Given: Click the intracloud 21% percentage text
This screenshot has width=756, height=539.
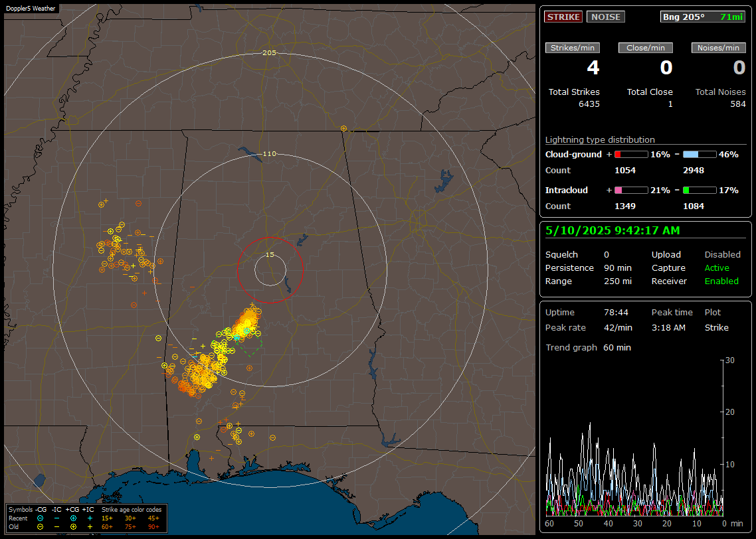Looking at the screenshot, I should point(660,191).
